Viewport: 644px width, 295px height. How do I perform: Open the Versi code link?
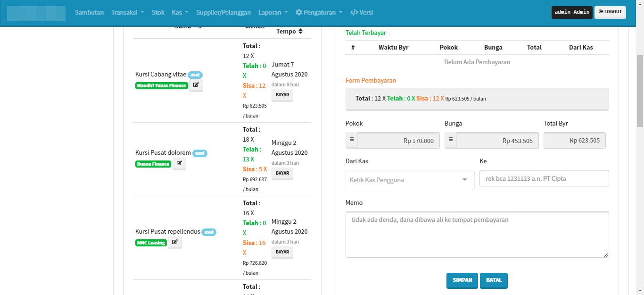tap(362, 12)
